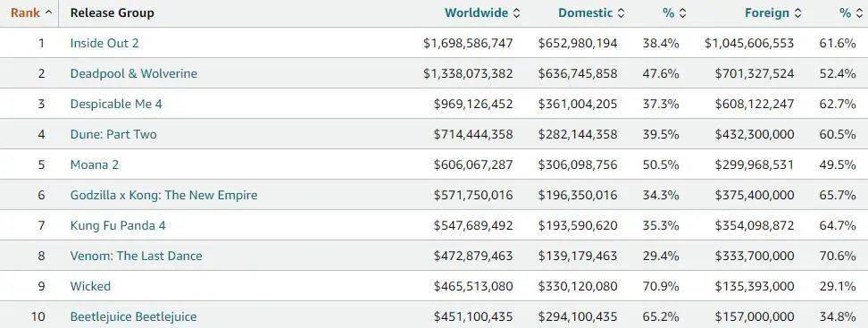Open Despicable Me 4 release page
Screen dimensions: 868x328
coord(116,104)
